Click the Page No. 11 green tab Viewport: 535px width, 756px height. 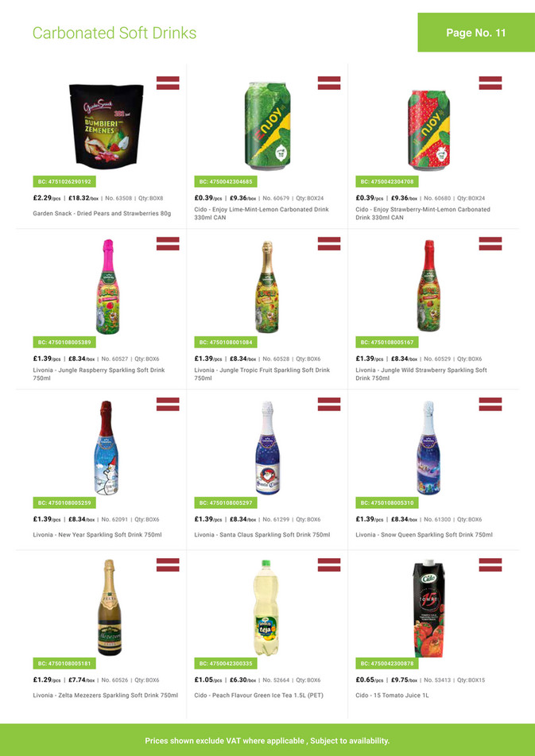[476, 33]
